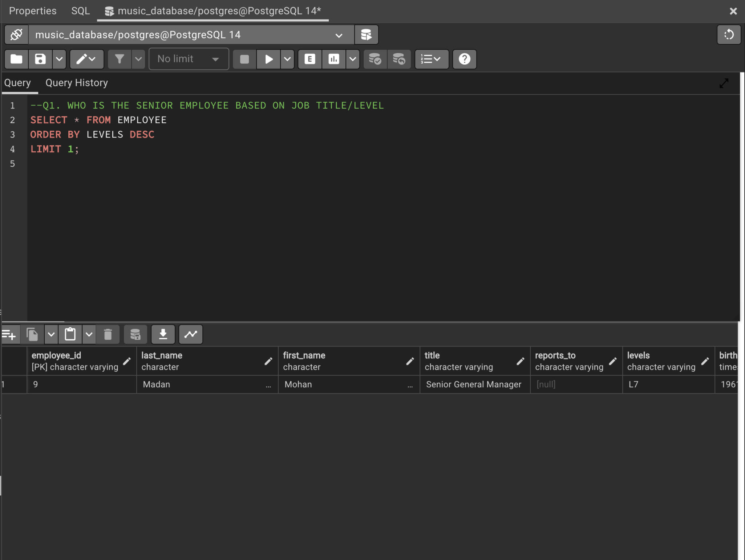Click the Commit transaction icon
745x560 pixels.
(375, 59)
